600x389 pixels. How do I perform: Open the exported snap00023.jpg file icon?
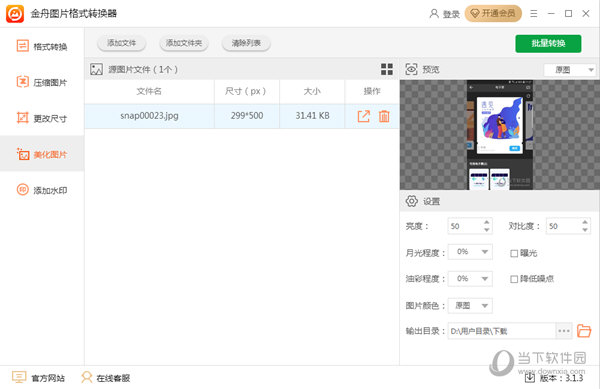pos(364,116)
